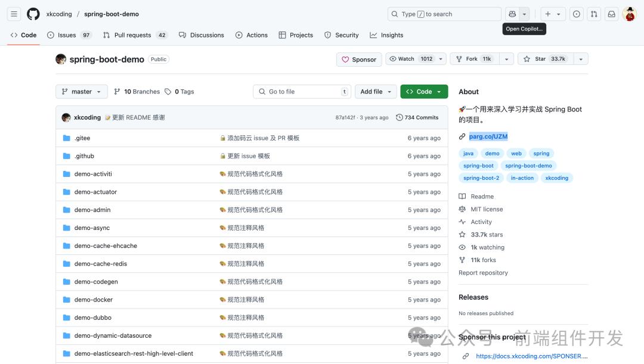Click the Go to file search field
Screen dimensions: 644x364
(x=302, y=92)
